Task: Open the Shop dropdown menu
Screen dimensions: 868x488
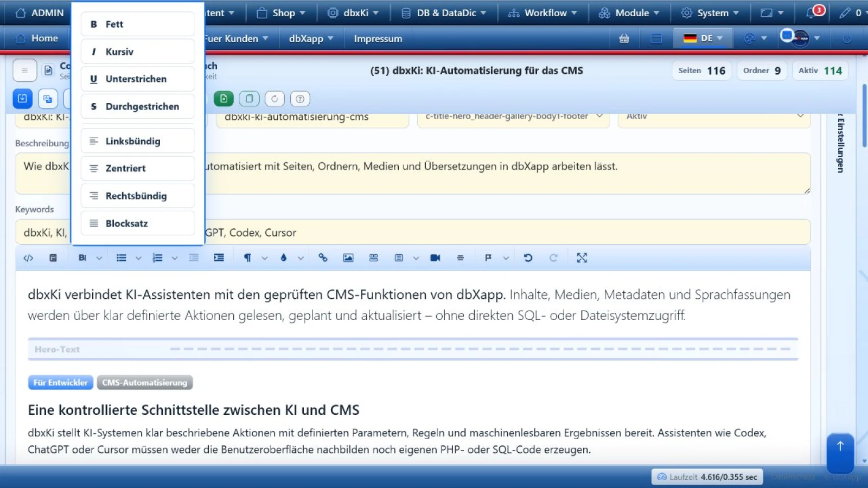Action: point(281,13)
